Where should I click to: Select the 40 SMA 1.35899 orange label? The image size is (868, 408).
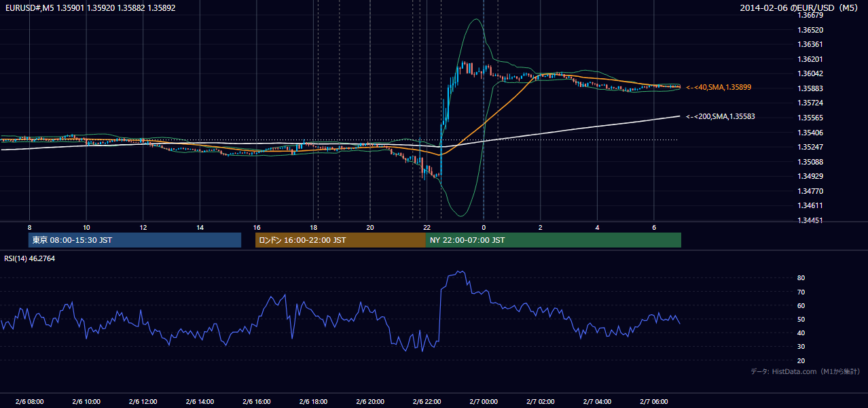coord(719,87)
